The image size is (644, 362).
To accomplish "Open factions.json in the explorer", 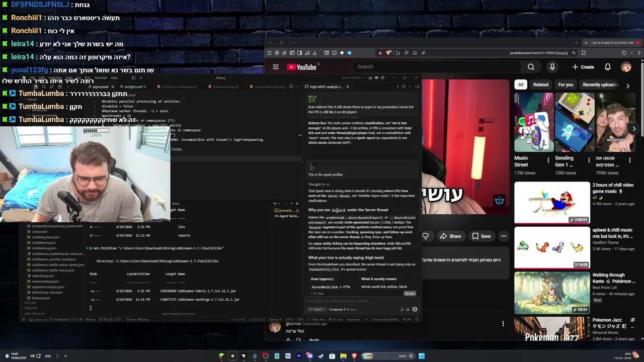I will point(40,298).
